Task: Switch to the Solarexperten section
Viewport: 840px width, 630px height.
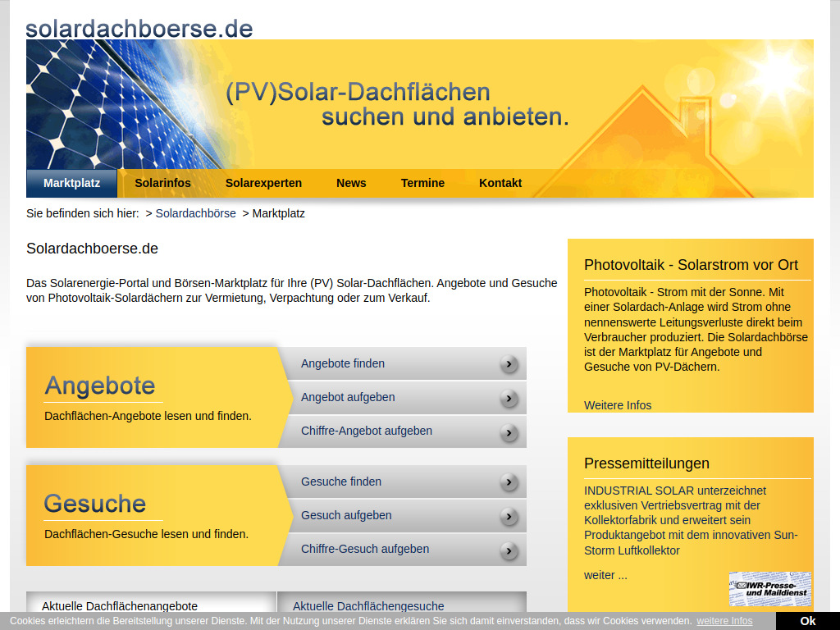Action: coord(263,183)
